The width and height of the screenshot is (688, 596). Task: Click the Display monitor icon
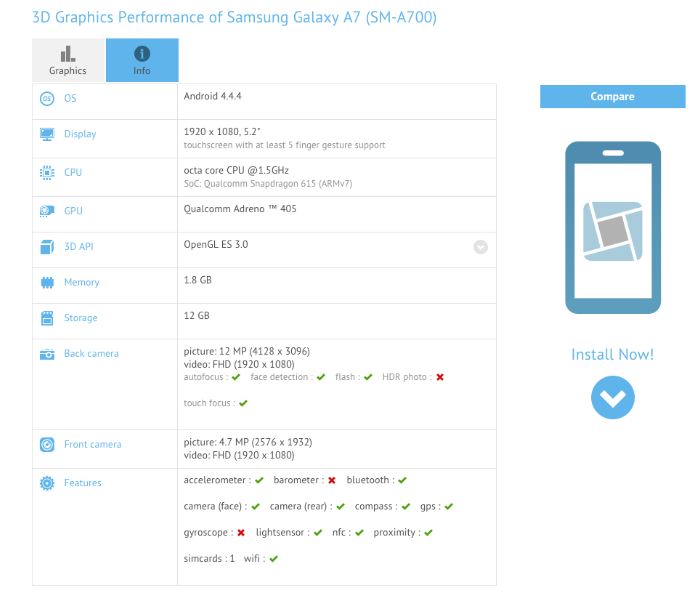tap(46, 134)
